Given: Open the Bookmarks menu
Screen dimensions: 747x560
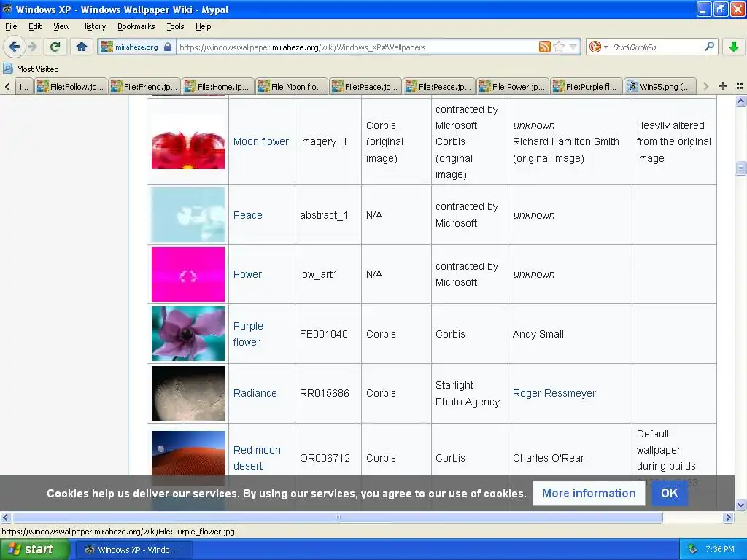Looking at the screenshot, I should (136, 26).
